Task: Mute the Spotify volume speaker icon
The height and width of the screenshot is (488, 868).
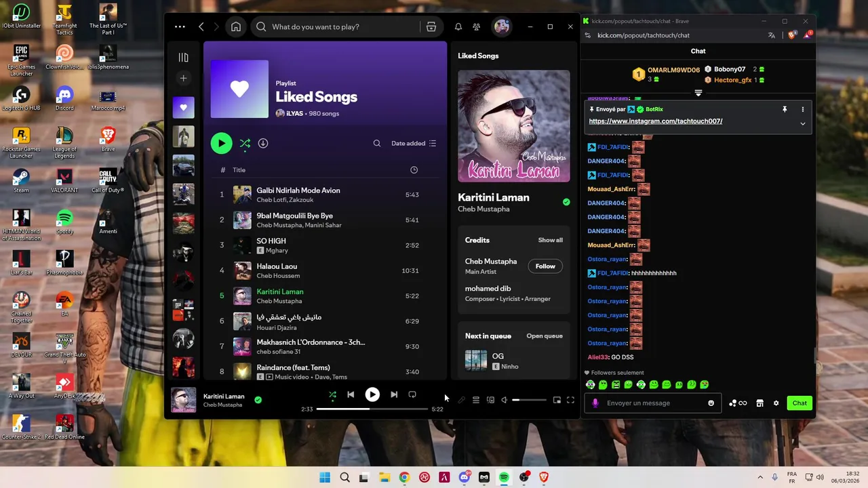Action: click(504, 400)
